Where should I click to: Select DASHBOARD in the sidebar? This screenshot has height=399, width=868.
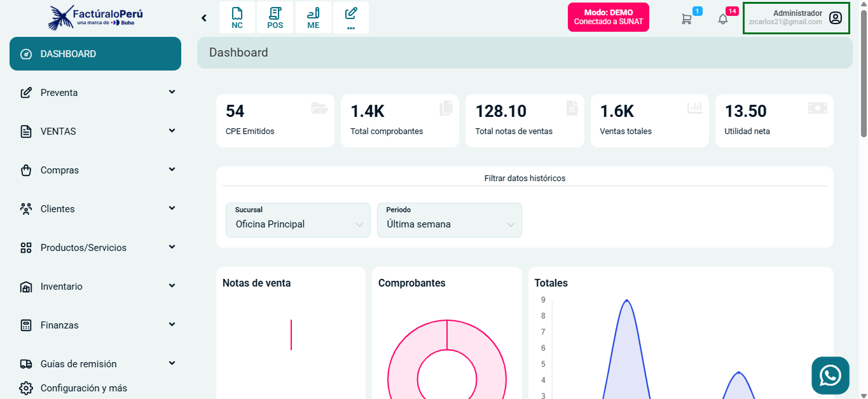coord(70,53)
